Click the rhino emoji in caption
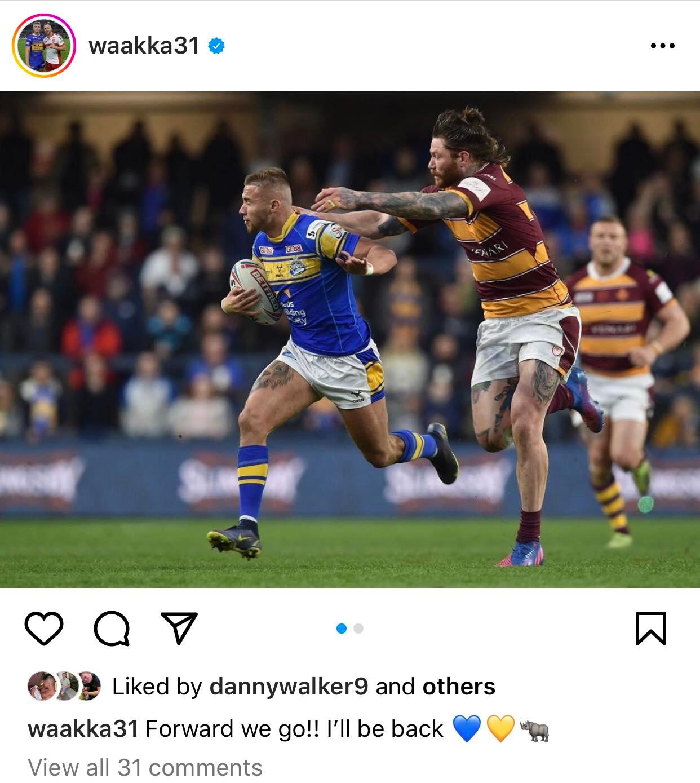 click(x=534, y=729)
